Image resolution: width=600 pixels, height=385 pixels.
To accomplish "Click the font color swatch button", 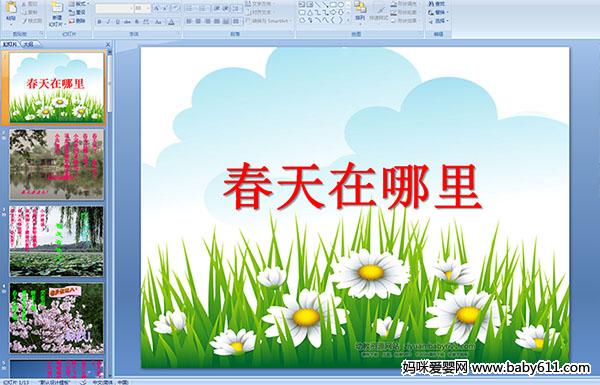I will tap(171, 22).
